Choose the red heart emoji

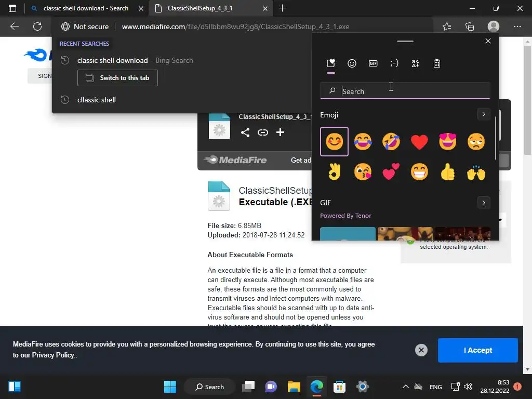click(x=419, y=141)
